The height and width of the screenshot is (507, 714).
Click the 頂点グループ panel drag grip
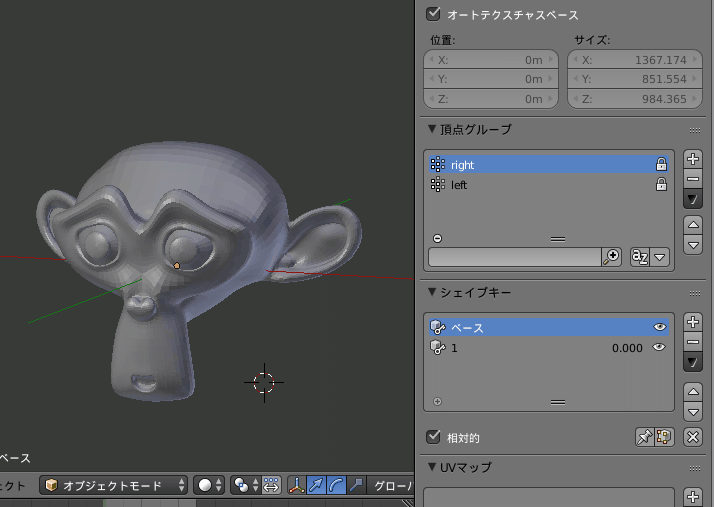pyautogui.click(x=695, y=131)
